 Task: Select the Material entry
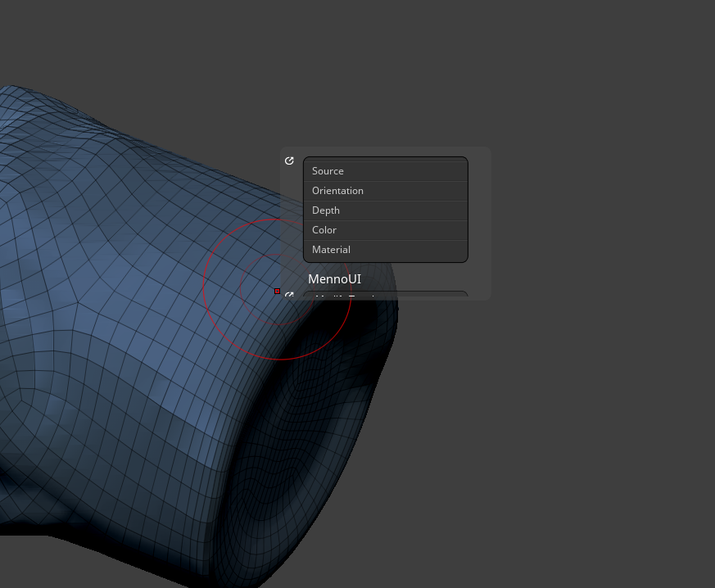[385, 250]
